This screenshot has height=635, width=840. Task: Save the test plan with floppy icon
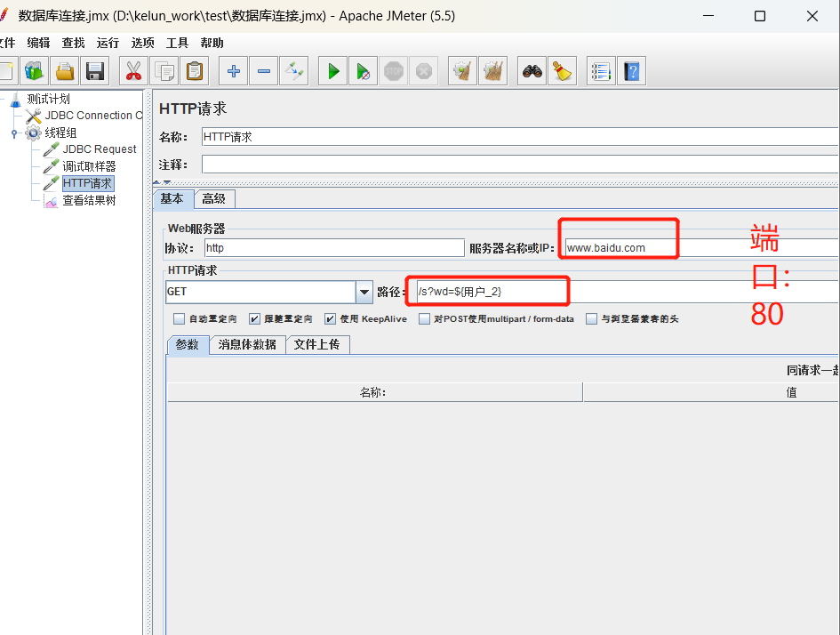[95, 71]
